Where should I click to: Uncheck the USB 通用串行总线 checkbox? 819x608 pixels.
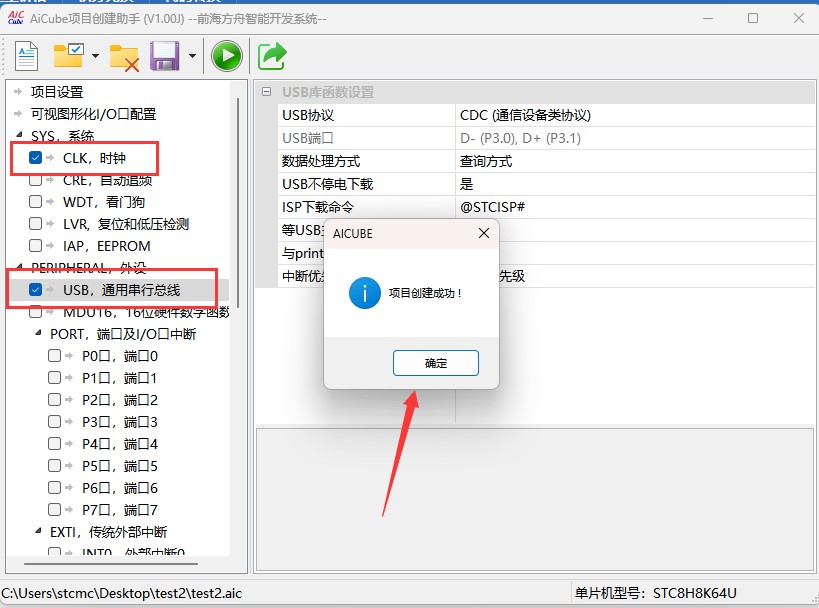[36, 289]
